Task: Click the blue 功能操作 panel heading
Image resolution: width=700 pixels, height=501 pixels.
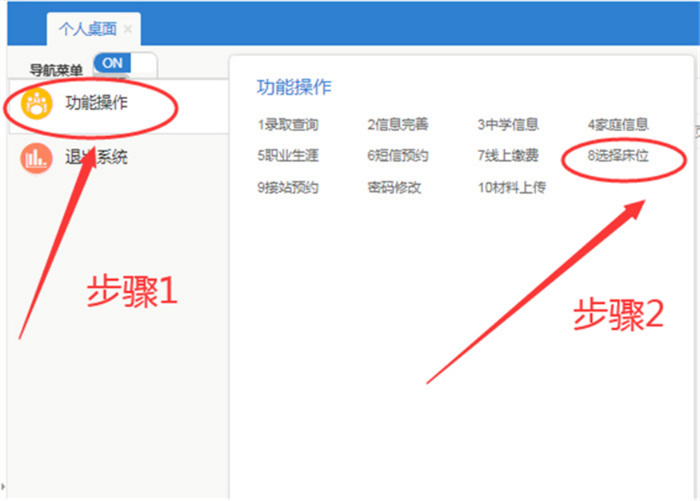Action: point(293,87)
